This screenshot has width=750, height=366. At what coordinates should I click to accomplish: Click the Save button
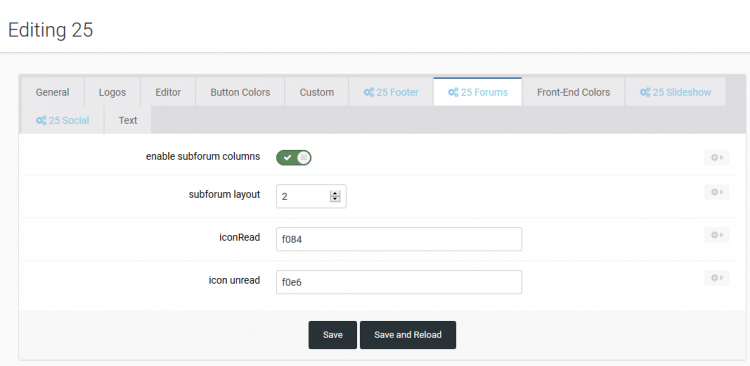(x=332, y=335)
